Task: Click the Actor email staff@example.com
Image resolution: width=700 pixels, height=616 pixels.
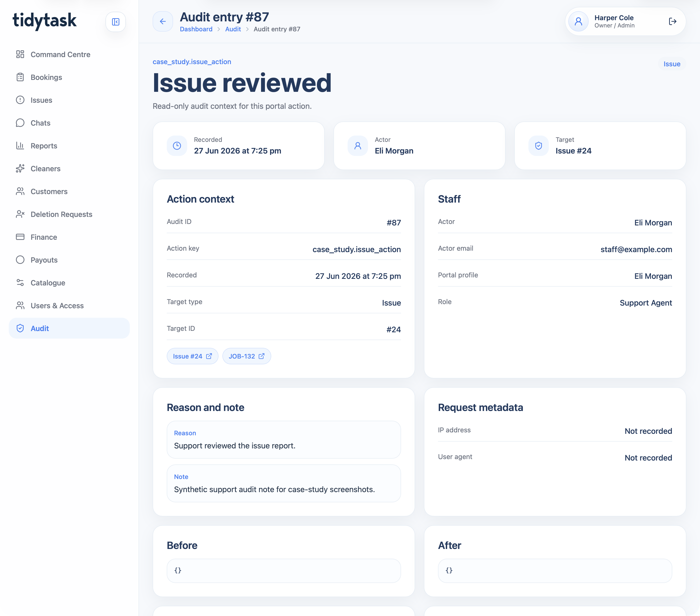Action: click(x=636, y=249)
